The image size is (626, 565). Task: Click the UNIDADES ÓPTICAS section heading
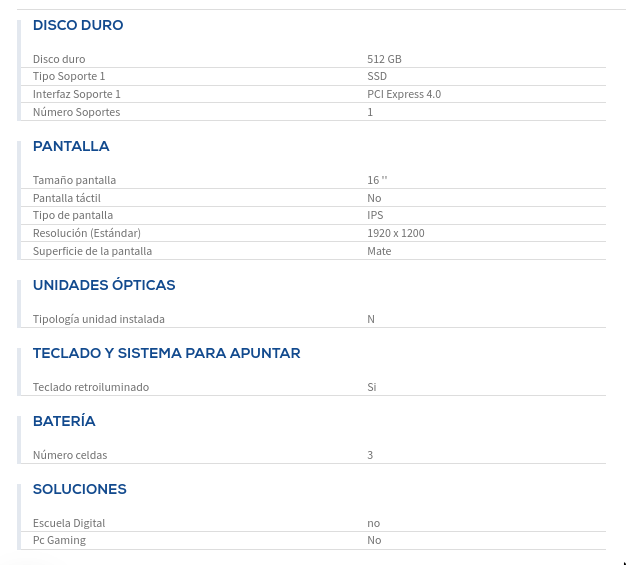[x=104, y=285]
